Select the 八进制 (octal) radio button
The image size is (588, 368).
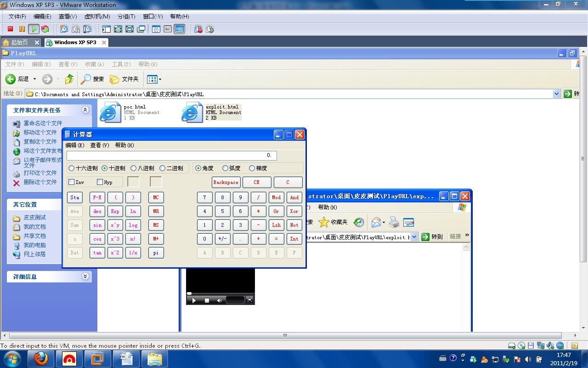pos(133,168)
